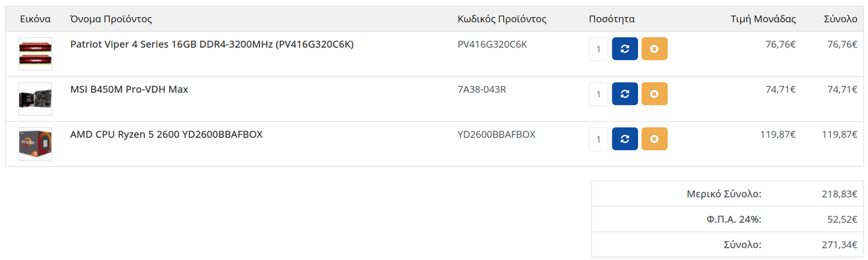Image resolution: width=868 pixels, height=260 pixels.
Task: Open the Patriot Viper 4 Series product link
Action: (x=212, y=44)
